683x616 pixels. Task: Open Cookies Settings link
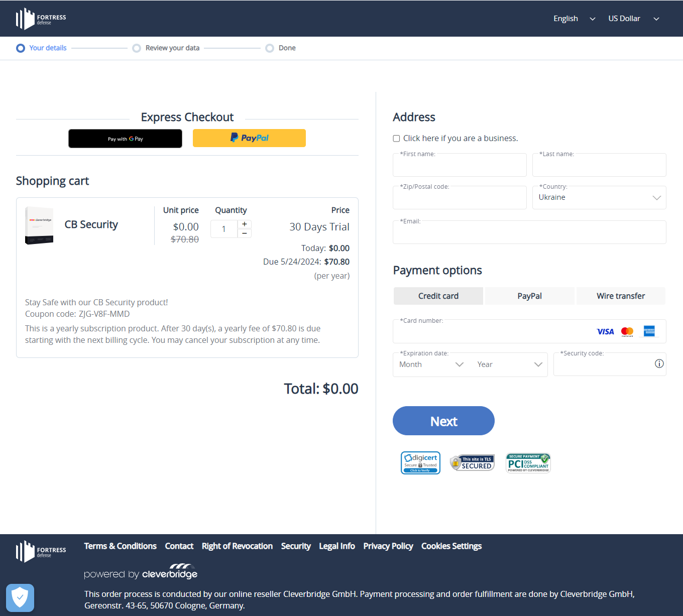pos(451,546)
